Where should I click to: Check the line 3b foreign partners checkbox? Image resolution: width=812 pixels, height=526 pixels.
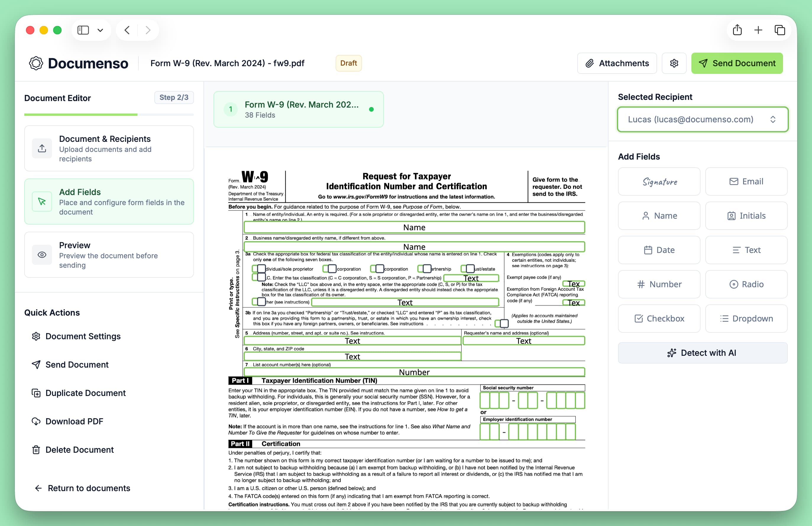pyautogui.click(x=504, y=323)
